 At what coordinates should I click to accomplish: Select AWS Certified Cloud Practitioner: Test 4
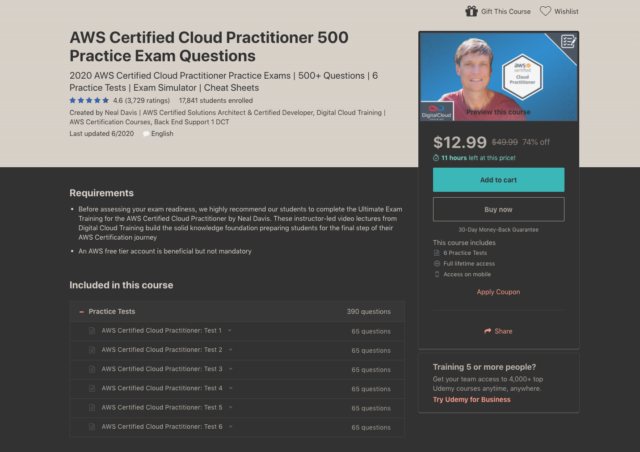[162, 388]
